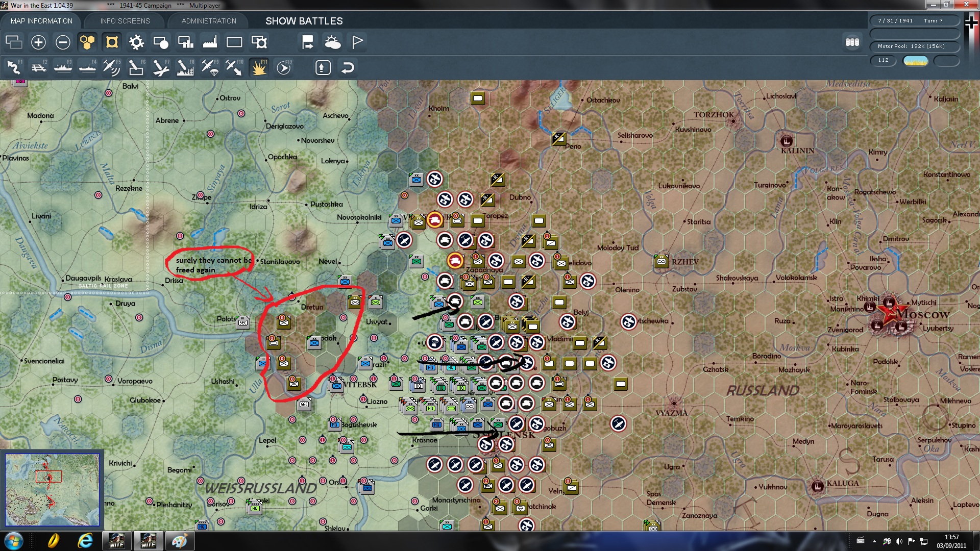The height and width of the screenshot is (551, 980).
Task: Click the German cross side flag
Action: tap(971, 21)
